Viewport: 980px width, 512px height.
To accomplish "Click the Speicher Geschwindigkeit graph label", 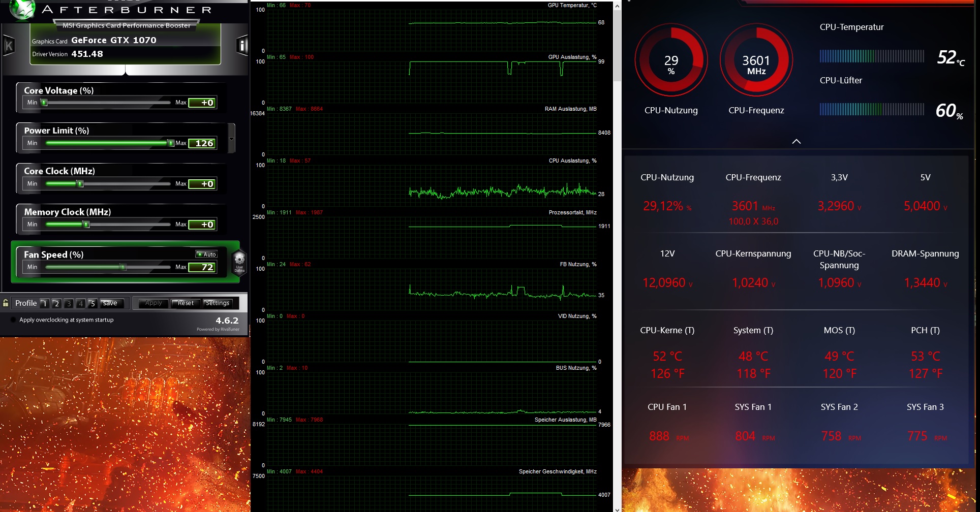I will point(558,471).
